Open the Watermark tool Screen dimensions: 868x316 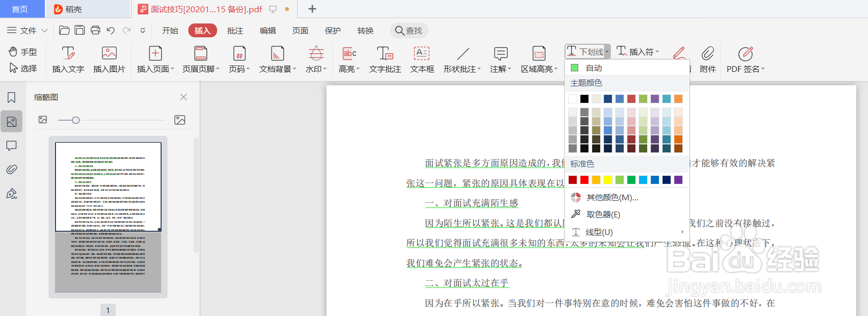pos(316,59)
